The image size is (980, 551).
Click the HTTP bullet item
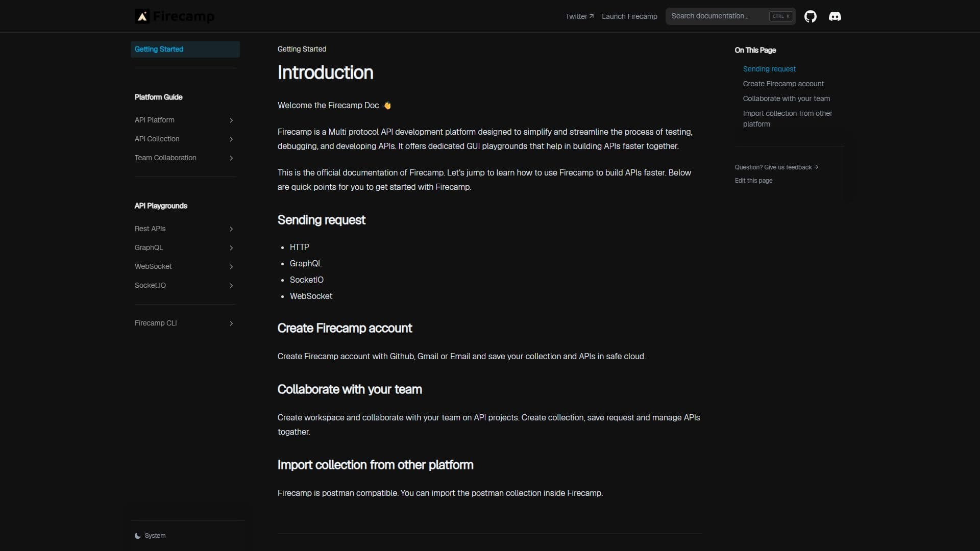pos(300,247)
